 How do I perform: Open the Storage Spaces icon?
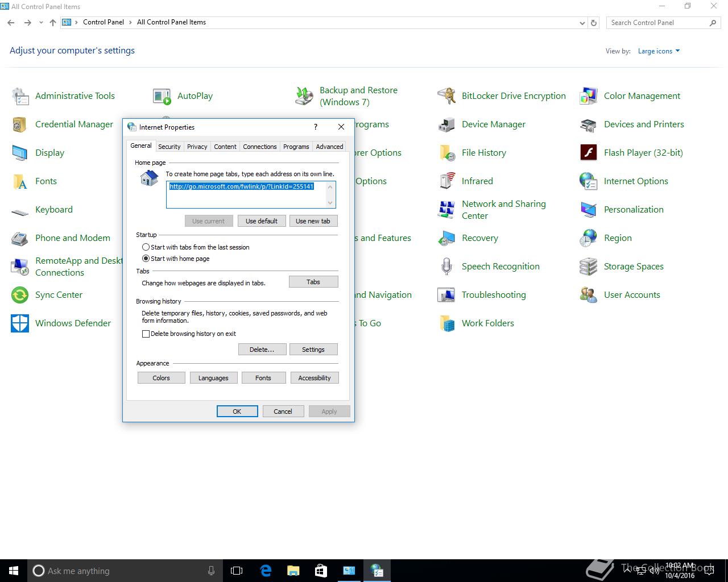pos(589,267)
